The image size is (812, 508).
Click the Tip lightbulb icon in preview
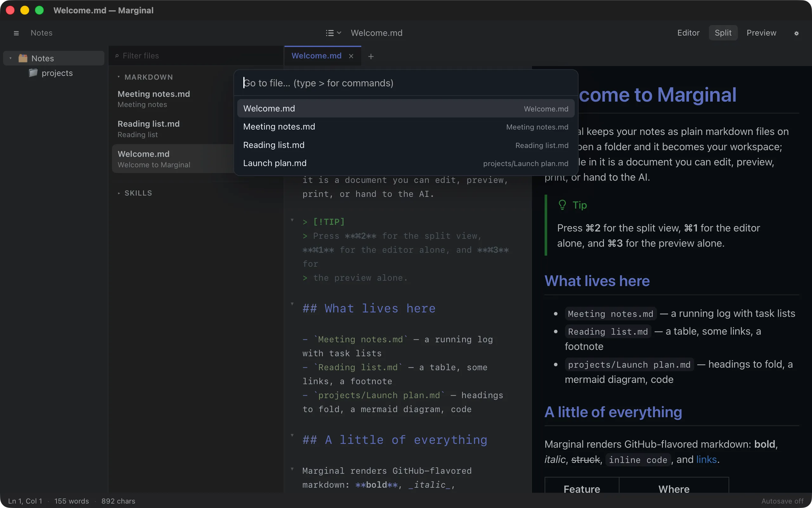pyautogui.click(x=562, y=205)
